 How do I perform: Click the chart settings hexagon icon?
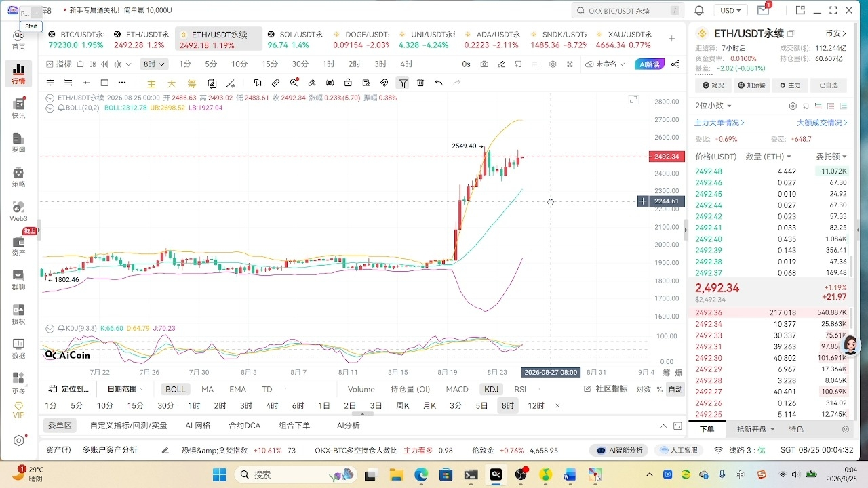(x=553, y=64)
